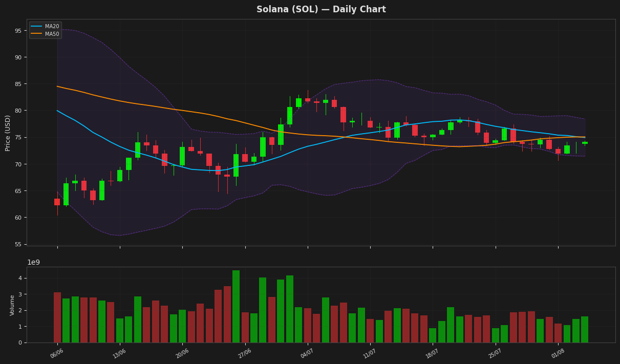Click the 55 price axis tick label
Screen dimensions: 620x364
[x=18, y=244]
